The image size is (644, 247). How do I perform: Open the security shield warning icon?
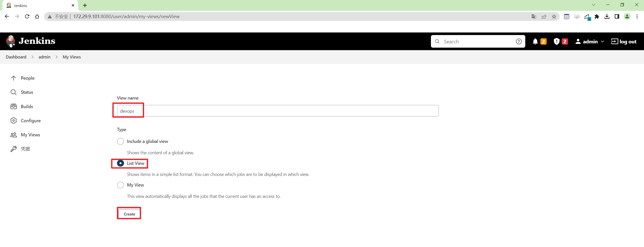556,42
